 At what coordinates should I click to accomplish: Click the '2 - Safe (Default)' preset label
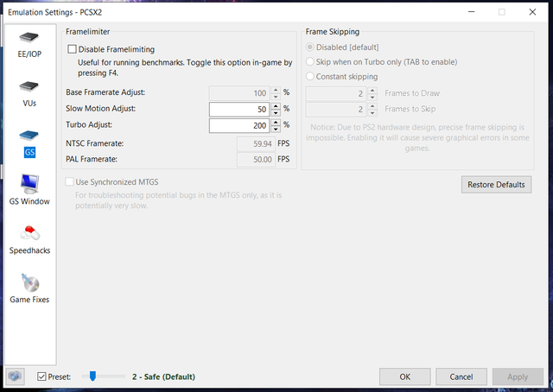163,376
